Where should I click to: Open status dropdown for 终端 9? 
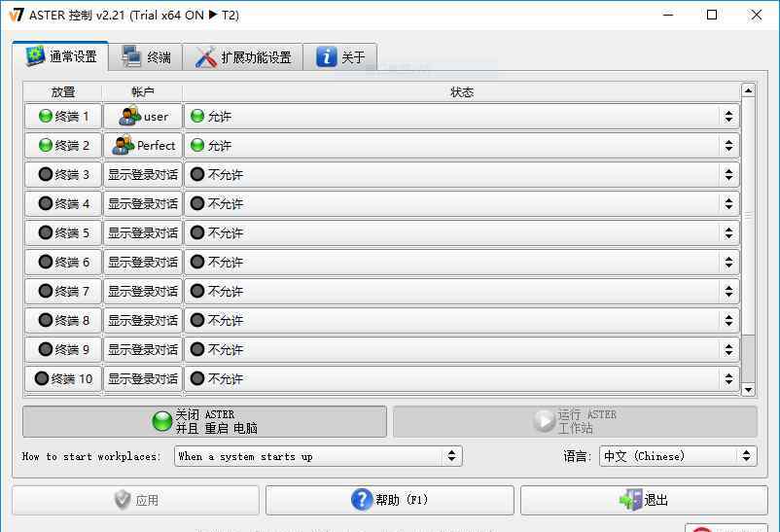(x=462, y=349)
